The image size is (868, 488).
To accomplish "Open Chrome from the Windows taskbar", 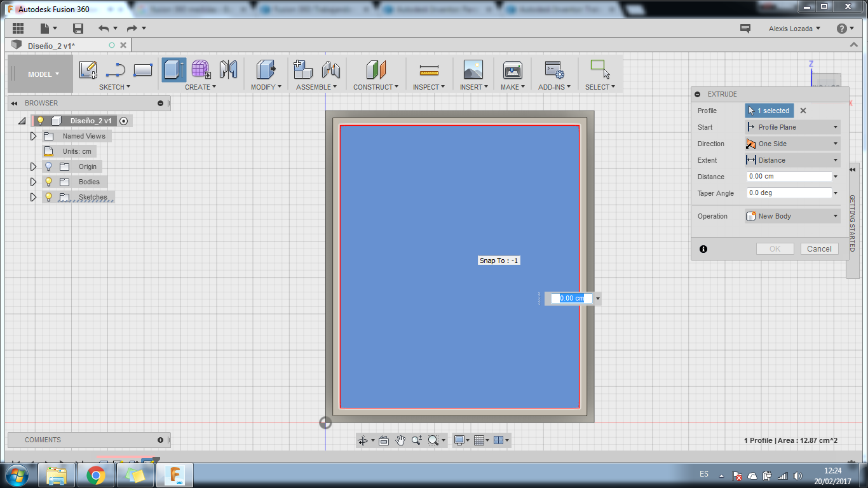I will point(96,475).
